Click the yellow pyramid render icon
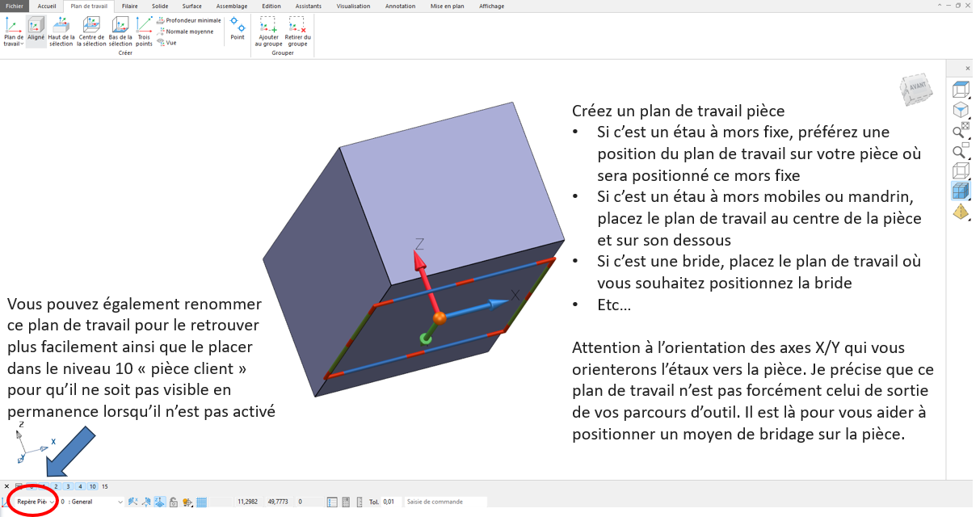Image resolution: width=980 pixels, height=517 pixels. [x=961, y=212]
